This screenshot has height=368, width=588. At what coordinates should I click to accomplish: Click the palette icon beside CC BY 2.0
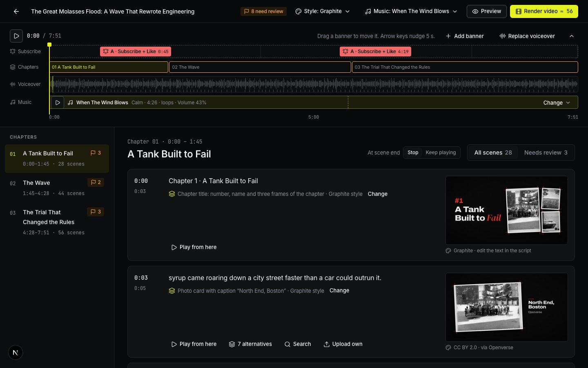(448, 348)
